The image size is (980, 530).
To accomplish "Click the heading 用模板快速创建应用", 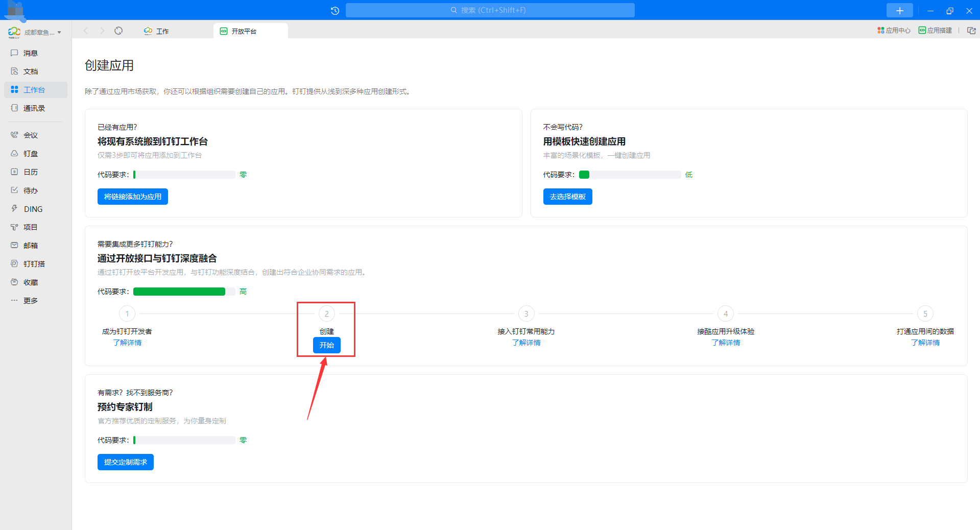I will pyautogui.click(x=584, y=141).
